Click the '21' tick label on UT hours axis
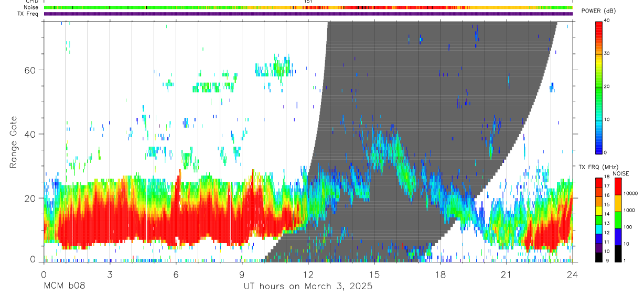 tap(506, 274)
